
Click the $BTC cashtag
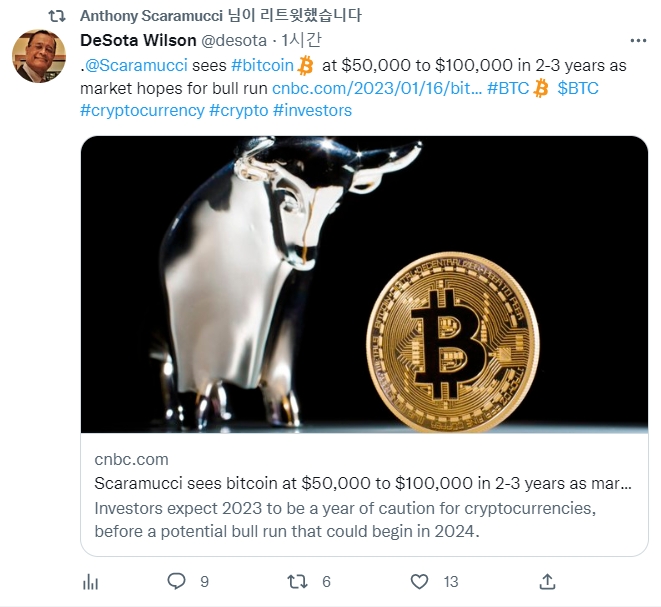(x=578, y=88)
